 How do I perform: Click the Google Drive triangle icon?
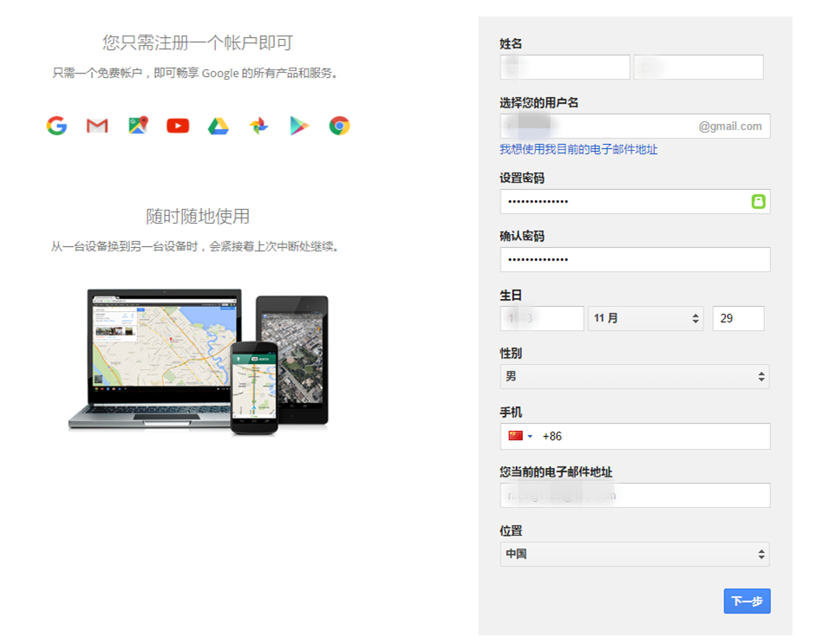(218, 126)
